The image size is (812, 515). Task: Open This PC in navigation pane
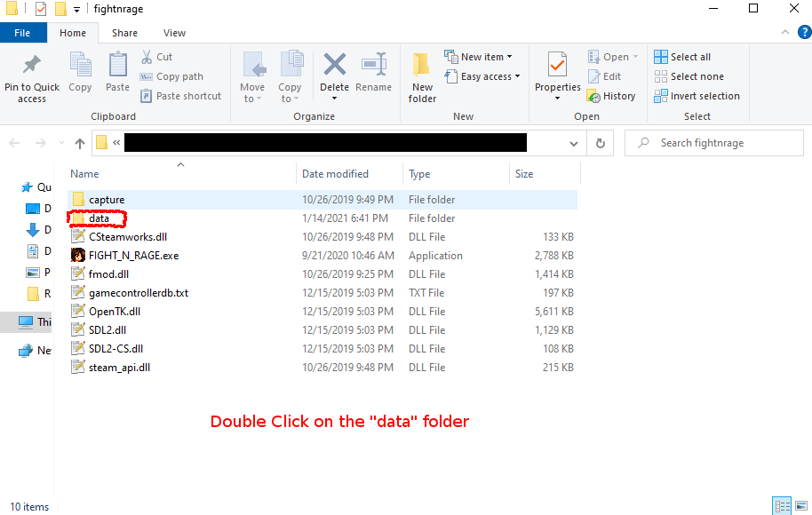34,322
